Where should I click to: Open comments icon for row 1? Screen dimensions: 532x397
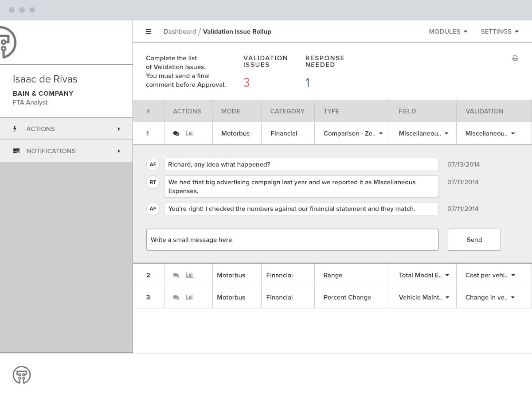point(176,133)
